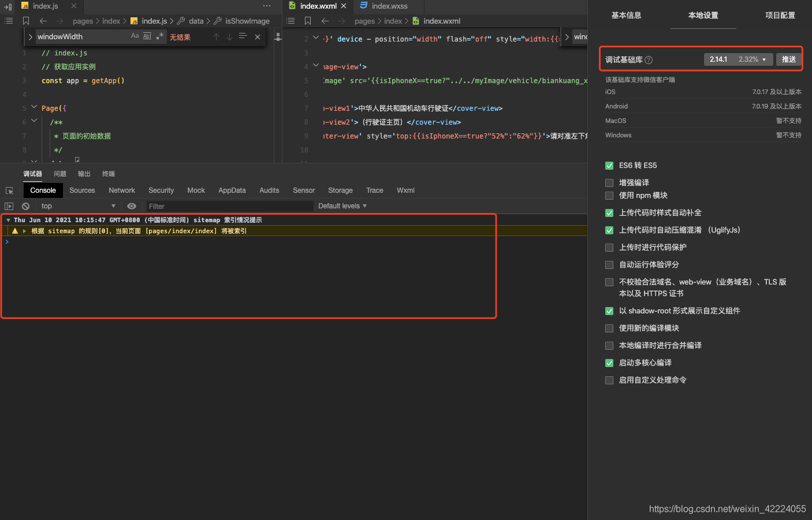Jump to previous match arrow in find widget

tap(216, 36)
